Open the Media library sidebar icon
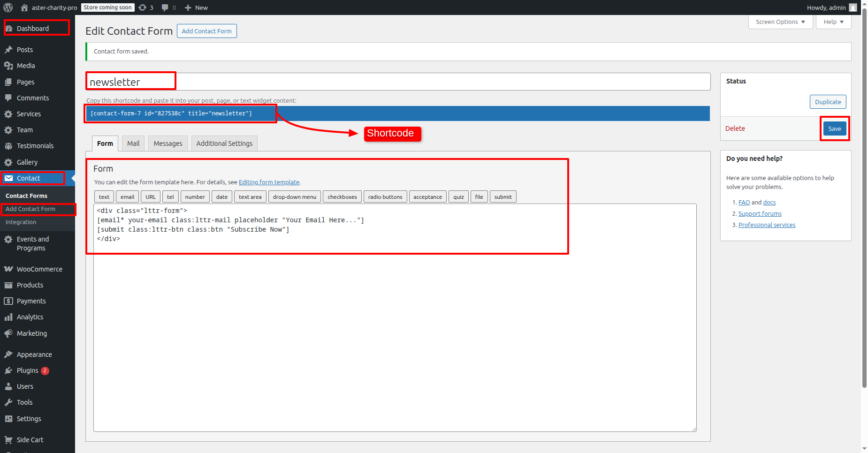This screenshot has width=868, height=453. (8, 66)
